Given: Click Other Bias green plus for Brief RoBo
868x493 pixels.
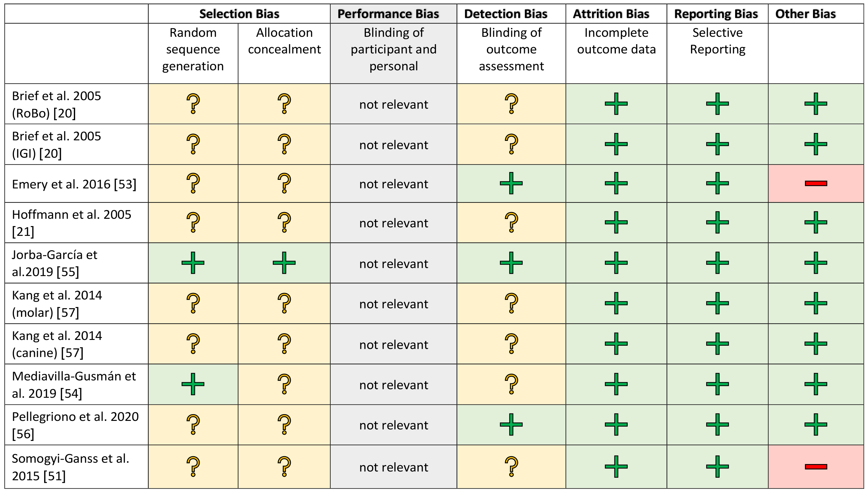Looking at the screenshot, I should [x=816, y=103].
